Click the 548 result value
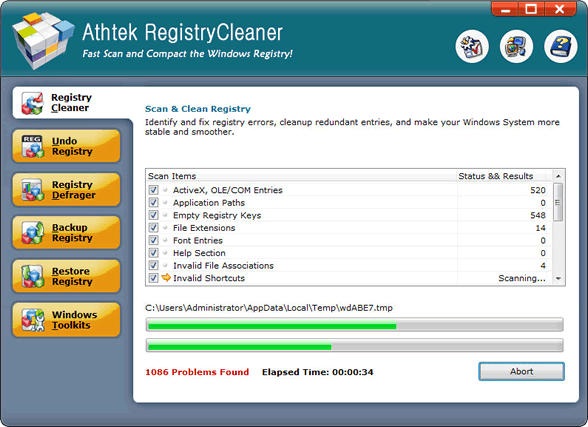Image resolution: width=588 pixels, height=427 pixels. click(x=538, y=215)
